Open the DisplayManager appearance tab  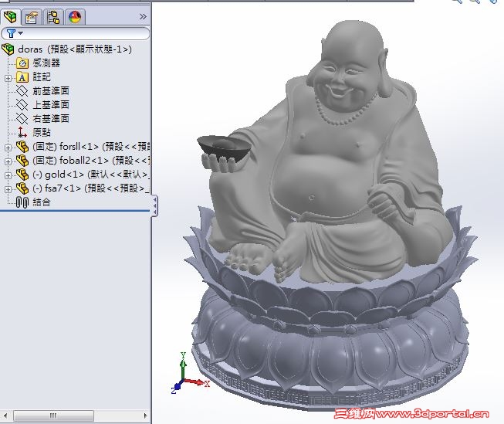click(x=75, y=17)
